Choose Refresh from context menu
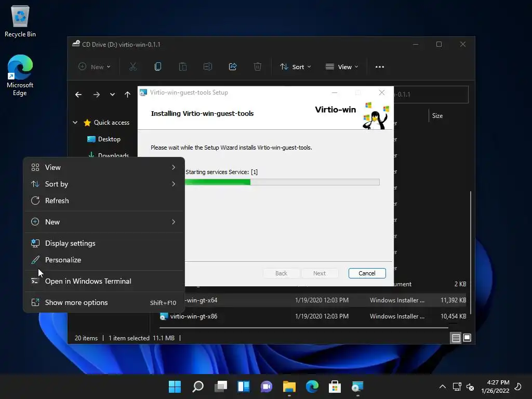The width and height of the screenshot is (532, 399). 104,201
